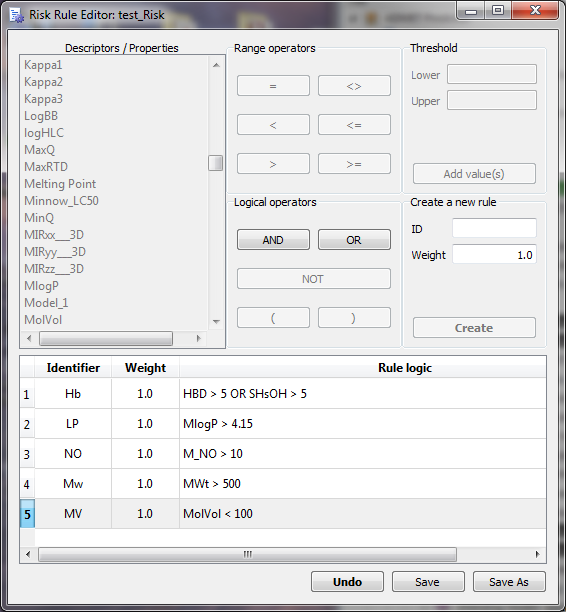Select the Melting Point descriptor
Viewport: 566px width, 612px height.
coord(60,184)
